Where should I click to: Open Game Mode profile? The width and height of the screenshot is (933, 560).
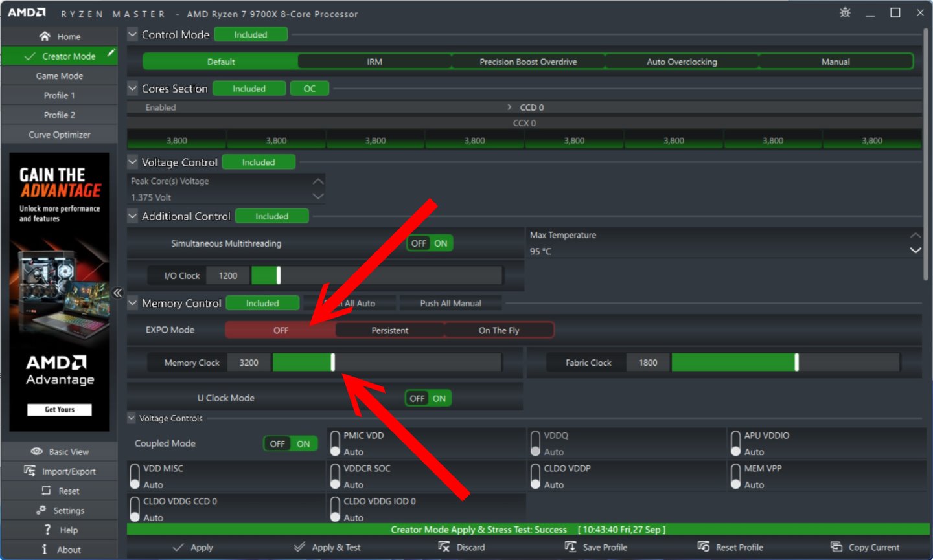coord(59,76)
